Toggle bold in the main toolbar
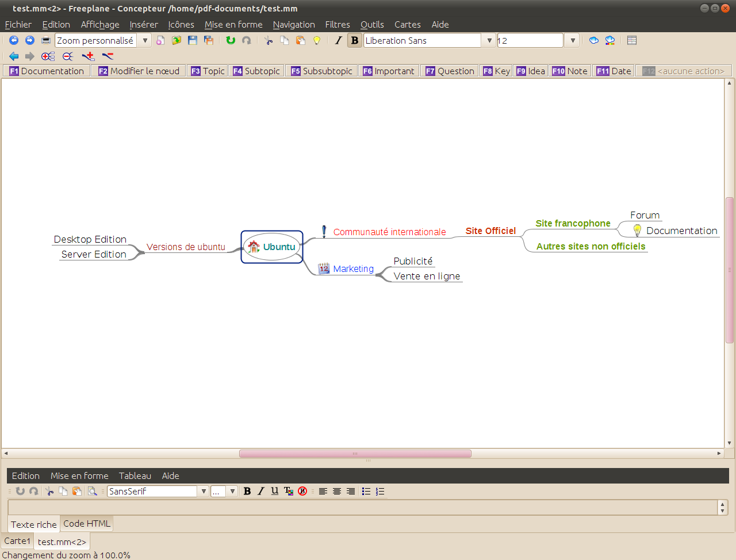Image resolution: width=736 pixels, height=560 pixels. click(x=354, y=40)
